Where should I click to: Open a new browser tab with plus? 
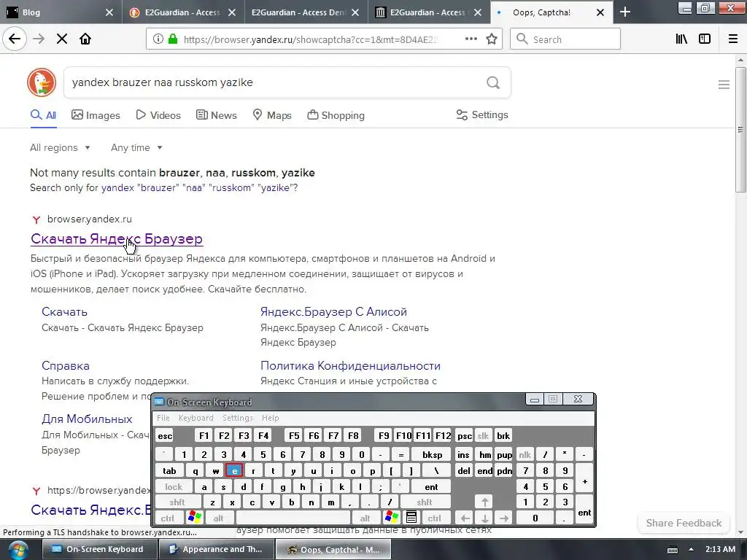tap(625, 12)
